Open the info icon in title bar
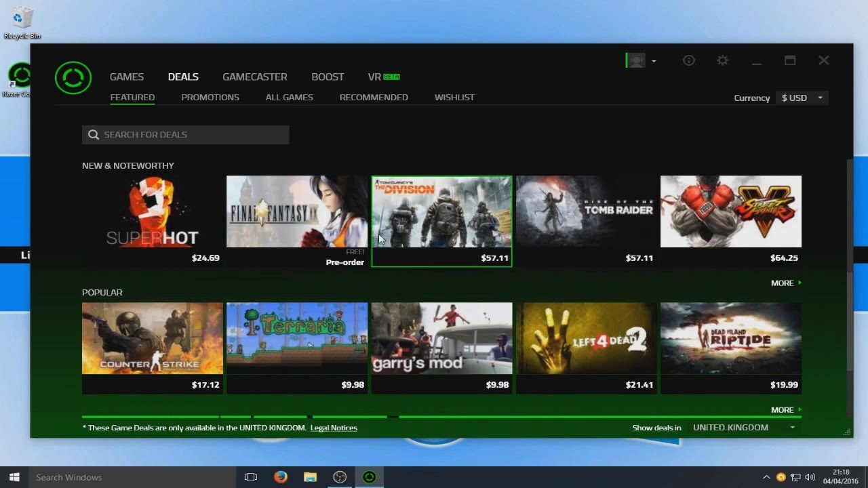Image resolution: width=868 pixels, height=488 pixels. point(689,60)
